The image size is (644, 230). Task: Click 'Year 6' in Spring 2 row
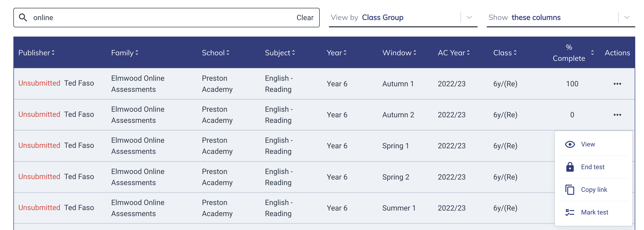(x=337, y=177)
